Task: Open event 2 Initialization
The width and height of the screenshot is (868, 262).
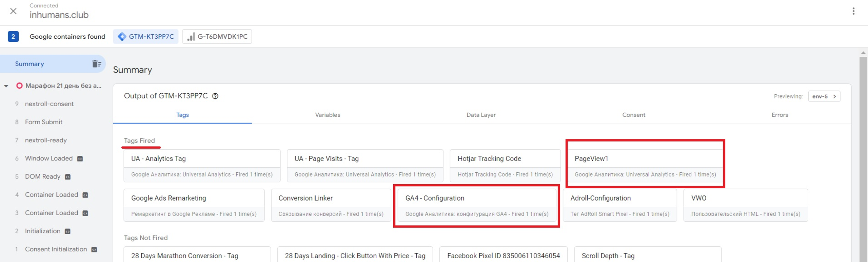Action: (x=42, y=231)
